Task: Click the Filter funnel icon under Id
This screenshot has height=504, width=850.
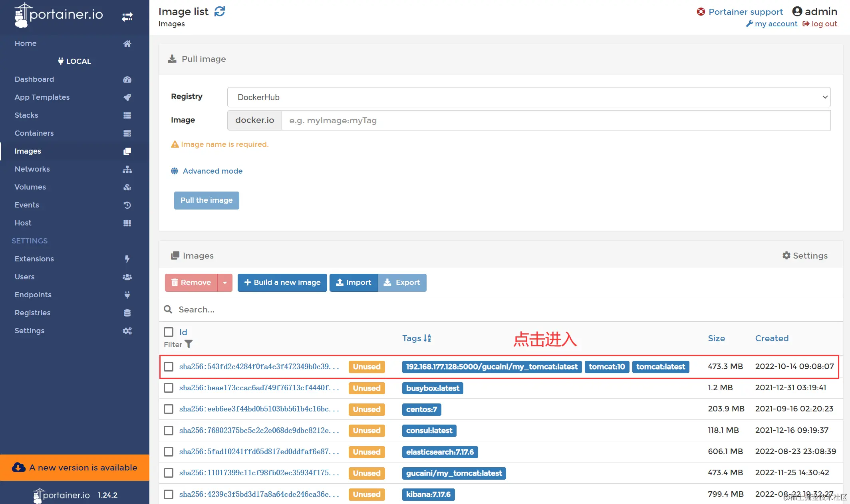Action: (189, 344)
